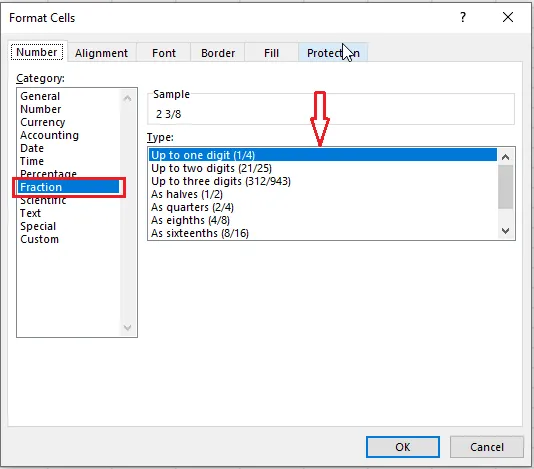Pick As eighths (4/8) type
This screenshot has width=534, height=469.
tap(323, 220)
